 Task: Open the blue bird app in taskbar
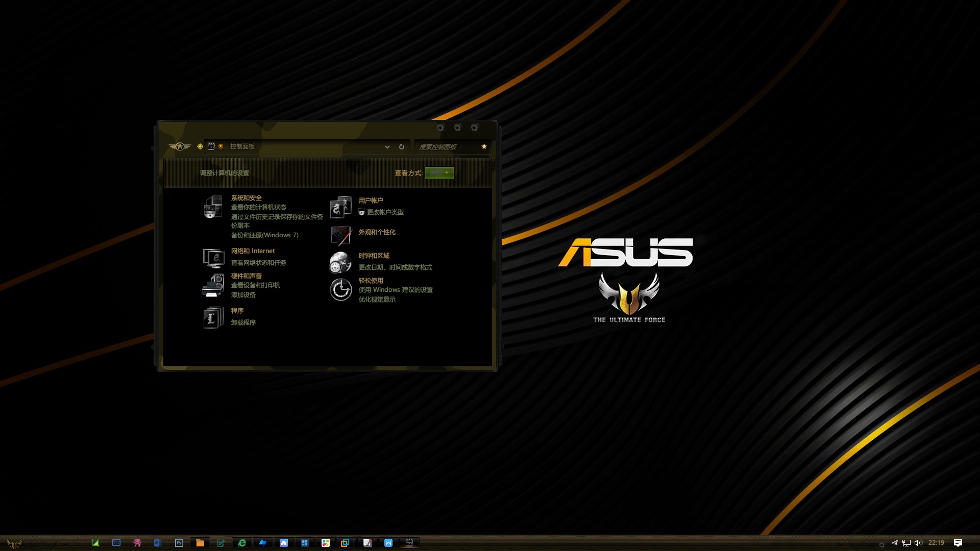pos(263,542)
